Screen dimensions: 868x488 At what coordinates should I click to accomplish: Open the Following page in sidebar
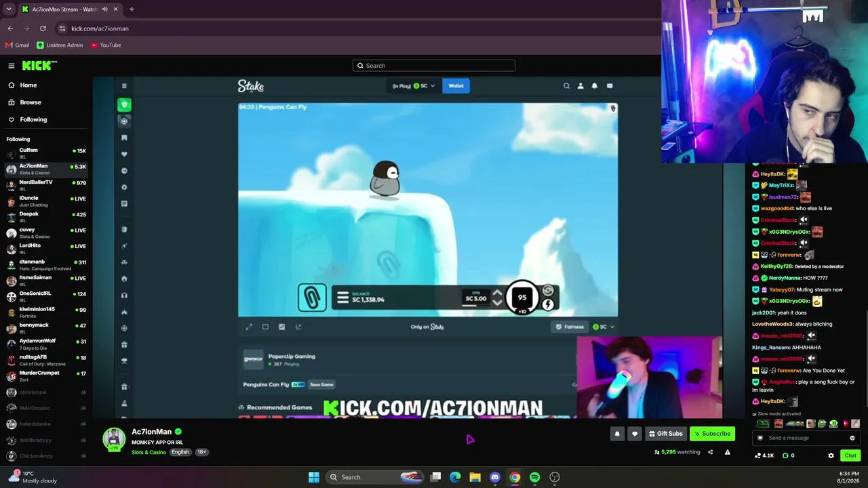[33, 119]
